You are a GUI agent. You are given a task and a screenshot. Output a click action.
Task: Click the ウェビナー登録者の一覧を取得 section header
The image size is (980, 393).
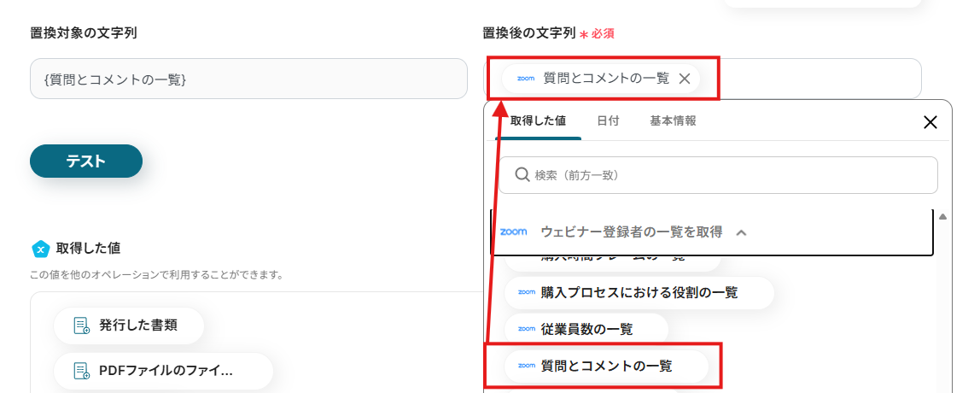pos(631,232)
